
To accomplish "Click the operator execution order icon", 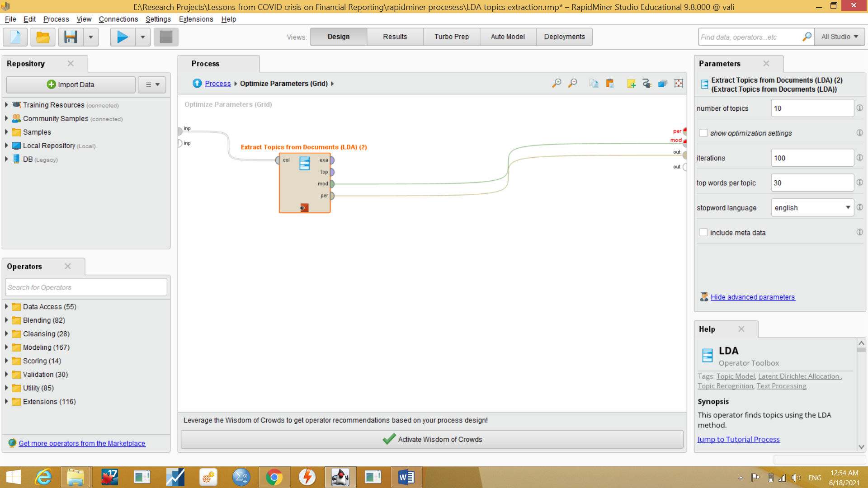I will click(x=663, y=83).
